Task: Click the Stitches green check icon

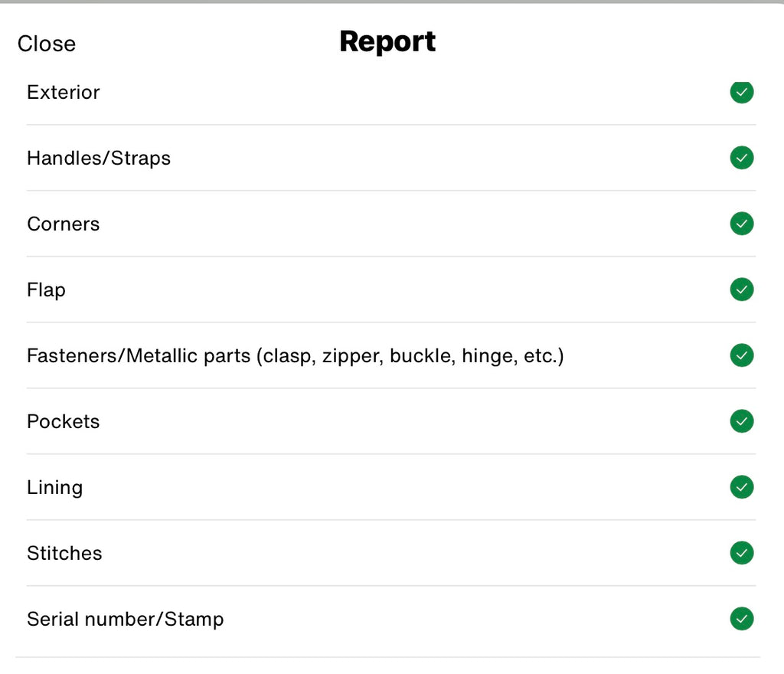Action: point(741,553)
